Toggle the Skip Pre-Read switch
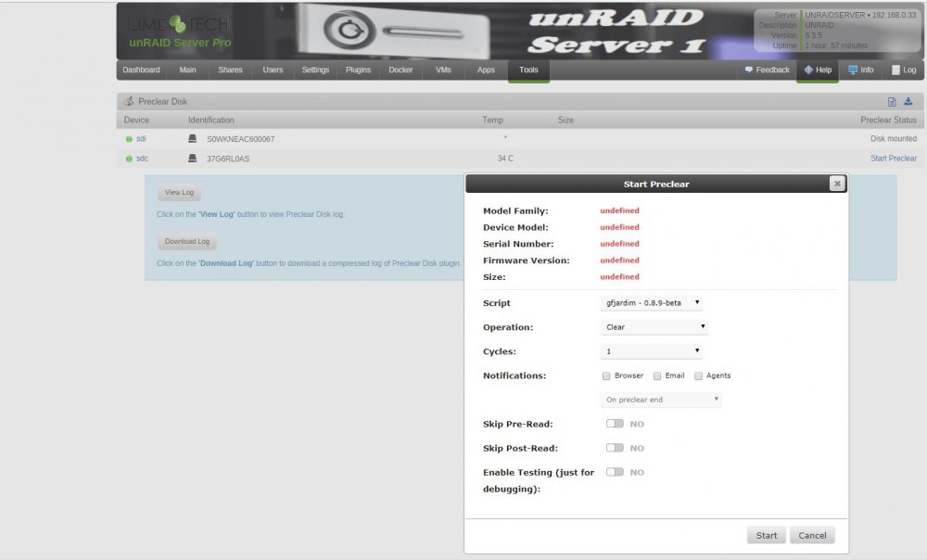The width and height of the screenshot is (927, 560). tap(615, 424)
